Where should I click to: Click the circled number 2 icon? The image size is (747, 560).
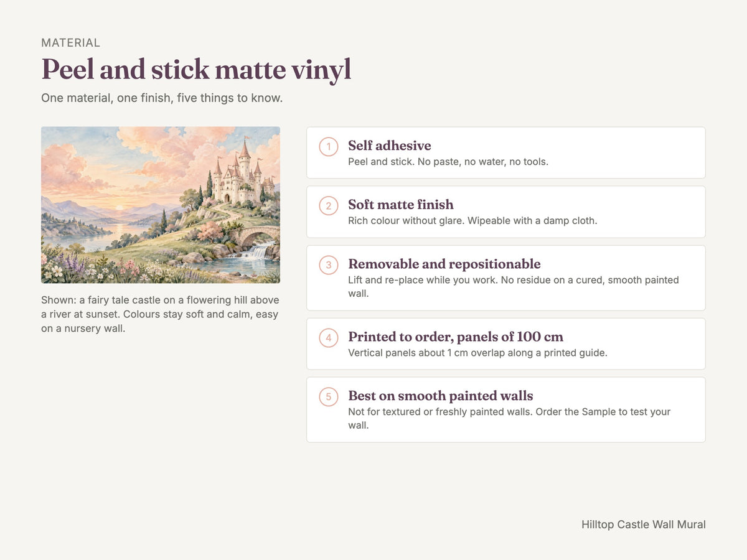(x=329, y=206)
